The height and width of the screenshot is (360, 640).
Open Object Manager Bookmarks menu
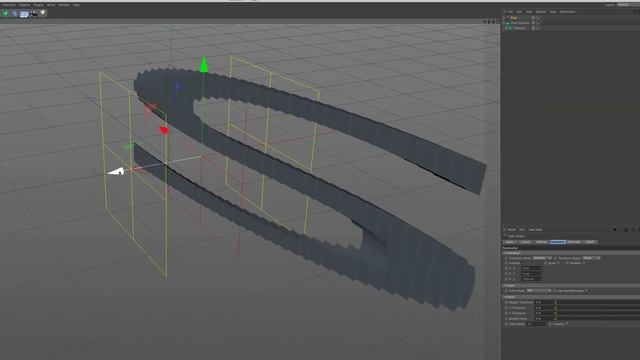tap(567, 12)
